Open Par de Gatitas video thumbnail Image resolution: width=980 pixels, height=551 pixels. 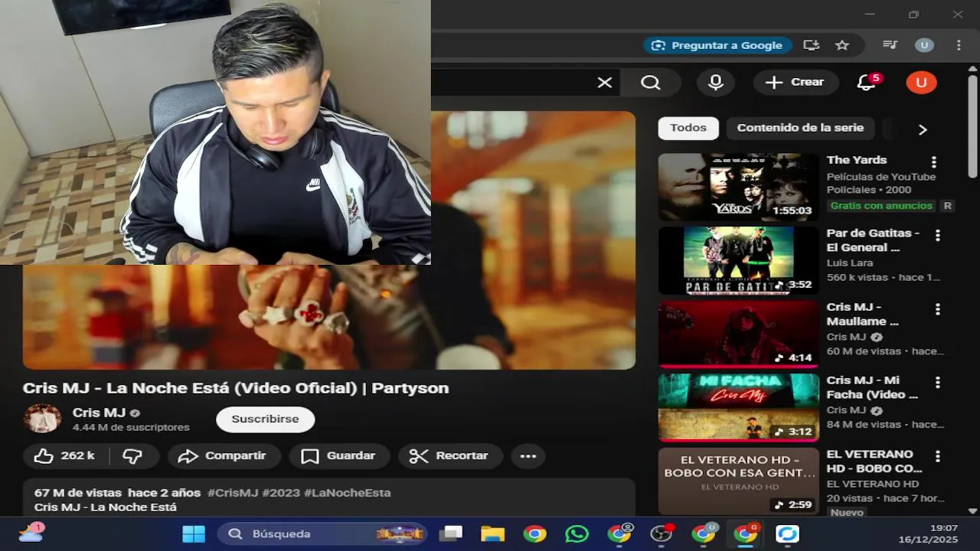tap(738, 261)
